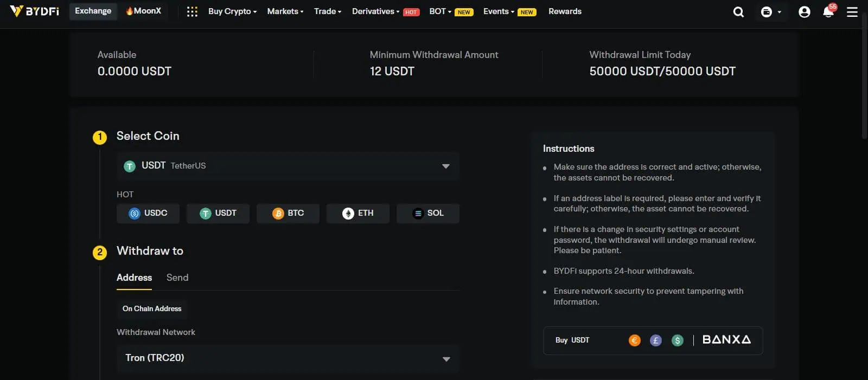Choose the BTC hot coin chip
868x380 pixels.
(288, 213)
